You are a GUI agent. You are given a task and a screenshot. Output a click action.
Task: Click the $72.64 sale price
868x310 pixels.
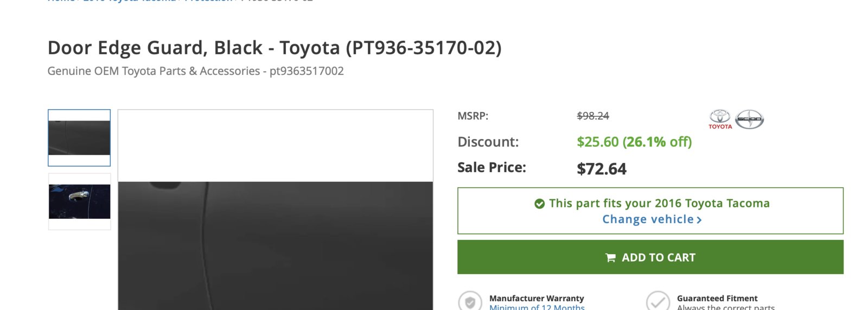coord(602,169)
